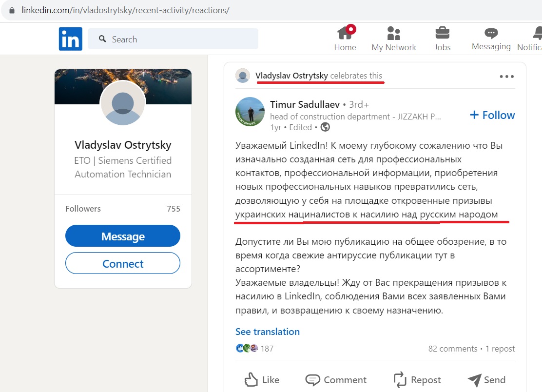The width and height of the screenshot is (542, 392).
Task: Open Vladyslav Ostrytsky name in profile card
Action: [123, 145]
